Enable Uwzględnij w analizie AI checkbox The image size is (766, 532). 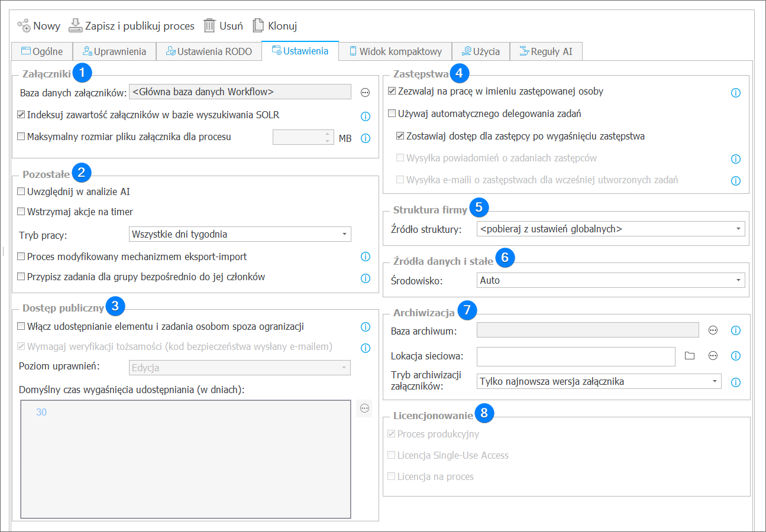[22, 192]
